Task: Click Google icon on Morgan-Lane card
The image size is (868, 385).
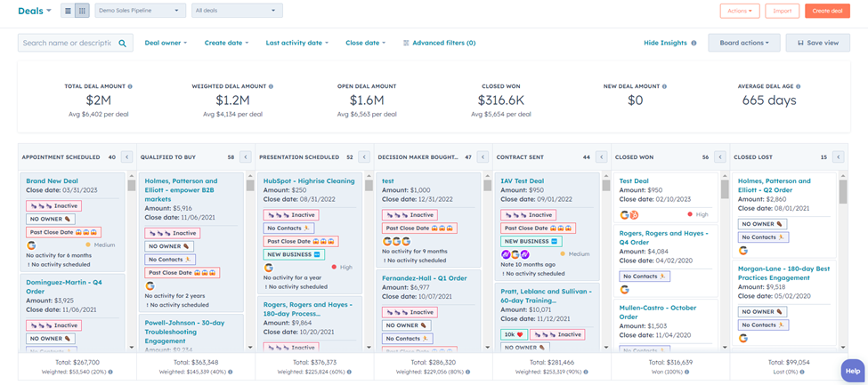Action: [742, 338]
